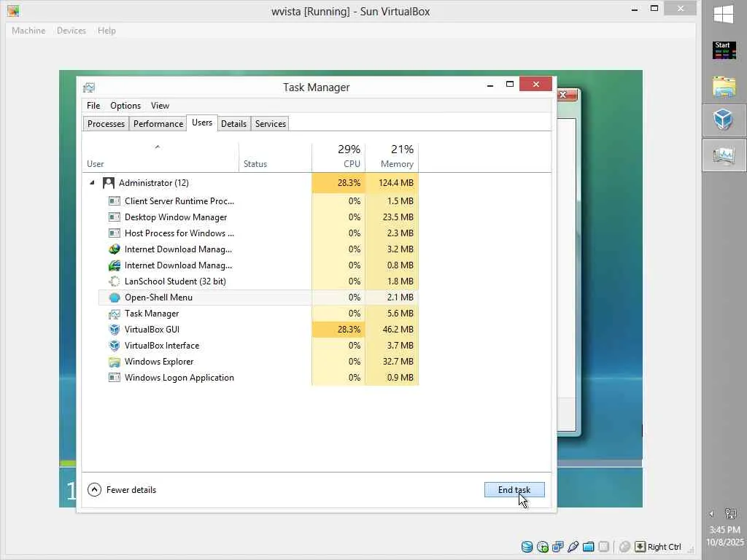The height and width of the screenshot is (560, 747).
Task: Click the VirtualBox taskbar icon
Action: point(724,119)
